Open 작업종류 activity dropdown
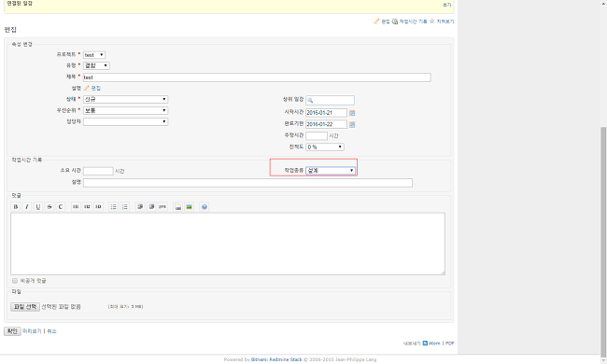This screenshot has width=607, height=364. click(x=331, y=171)
